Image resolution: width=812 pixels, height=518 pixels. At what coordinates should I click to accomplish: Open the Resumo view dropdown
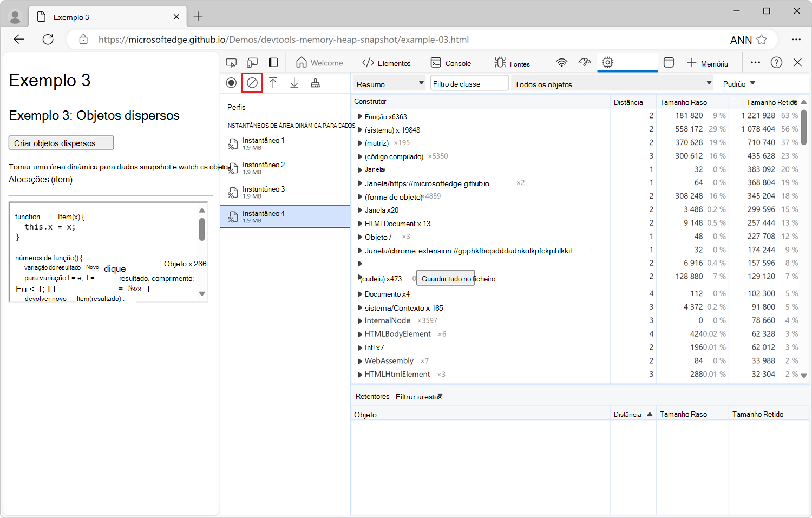(x=390, y=83)
